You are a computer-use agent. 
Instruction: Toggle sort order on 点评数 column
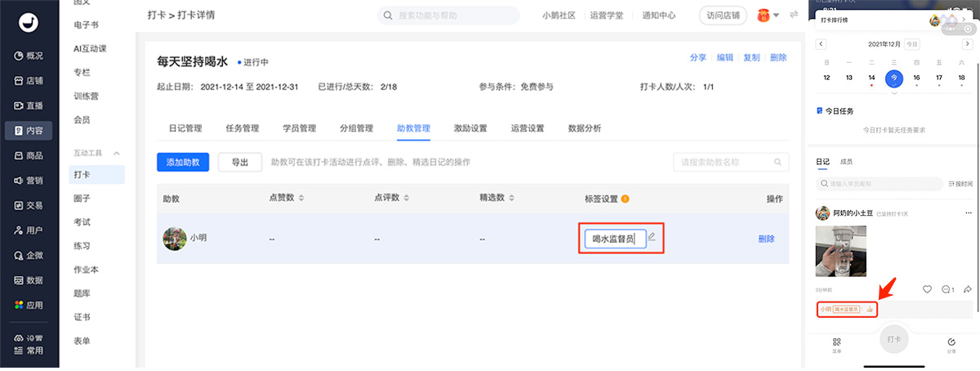tap(407, 199)
